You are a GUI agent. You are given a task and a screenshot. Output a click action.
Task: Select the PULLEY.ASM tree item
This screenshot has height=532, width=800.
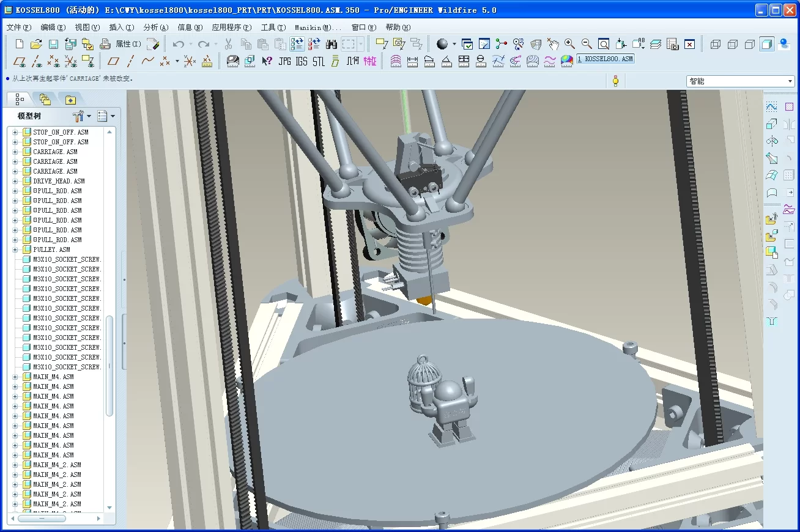(51, 249)
